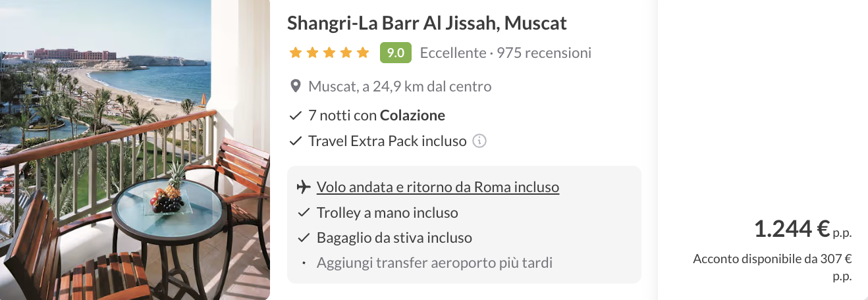
Task: Click the five-star rating icons
Action: pos(329,53)
